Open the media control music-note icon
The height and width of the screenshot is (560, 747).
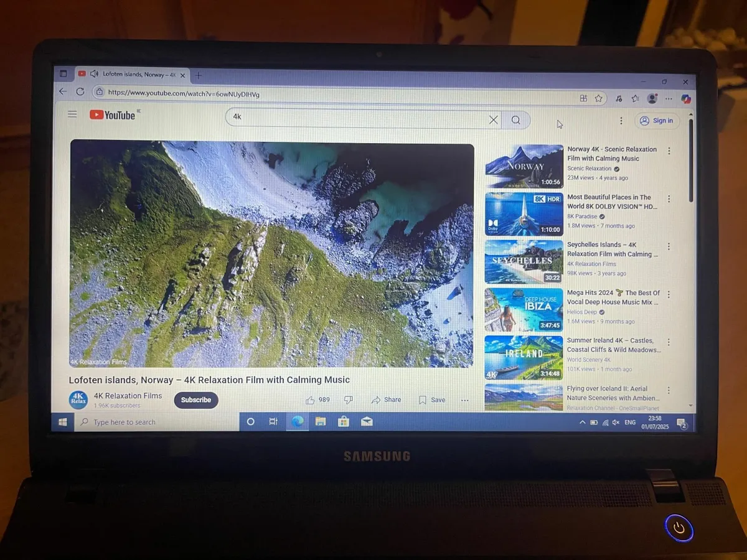pyautogui.click(x=618, y=98)
